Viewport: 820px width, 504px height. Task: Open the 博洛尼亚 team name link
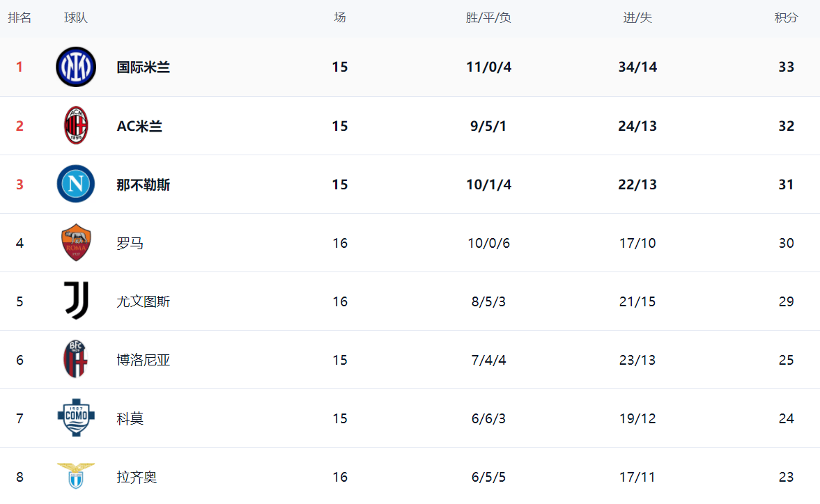[144, 360]
